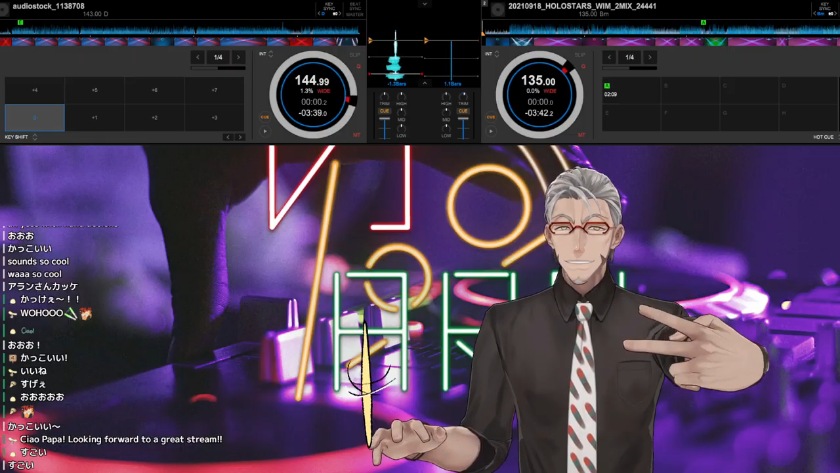Play deck 2 with its play button
The width and height of the screenshot is (840, 473).
click(x=491, y=131)
